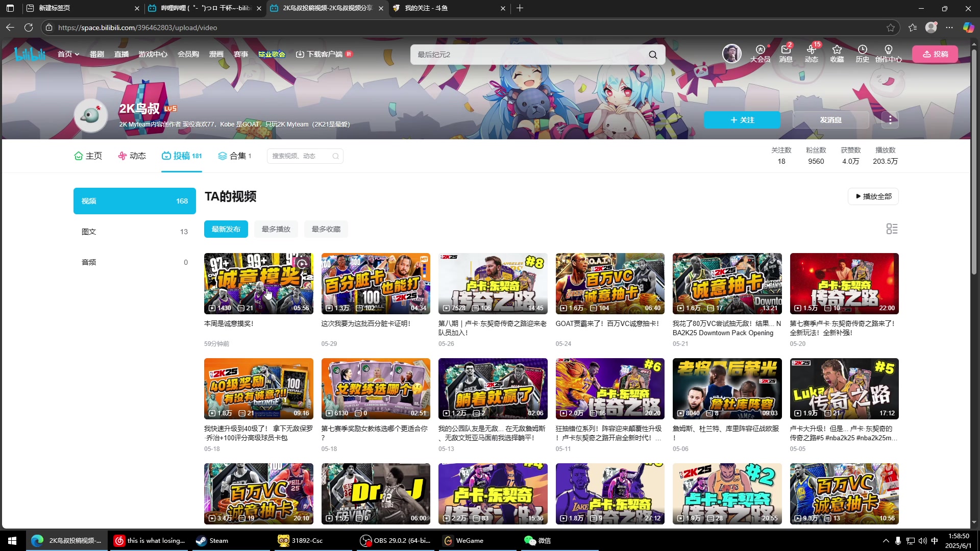The width and height of the screenshot is (980, 551).
Task: Sort videos by 最新发布
Action: (226, 229)
